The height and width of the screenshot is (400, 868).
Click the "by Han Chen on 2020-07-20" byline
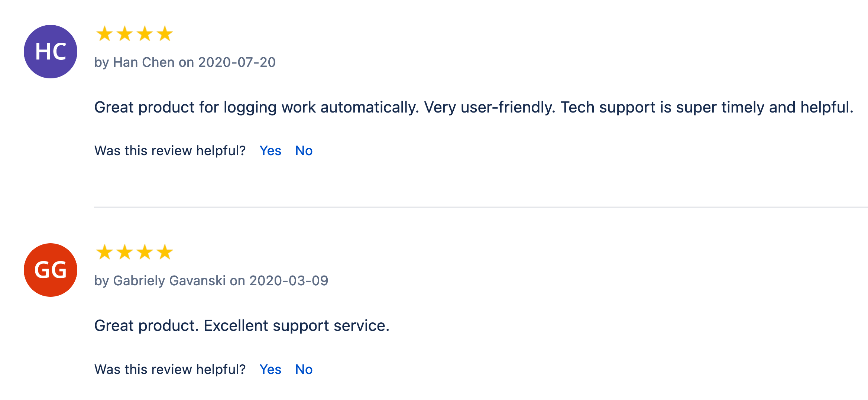pyautogui.click(x=185, y=62)
